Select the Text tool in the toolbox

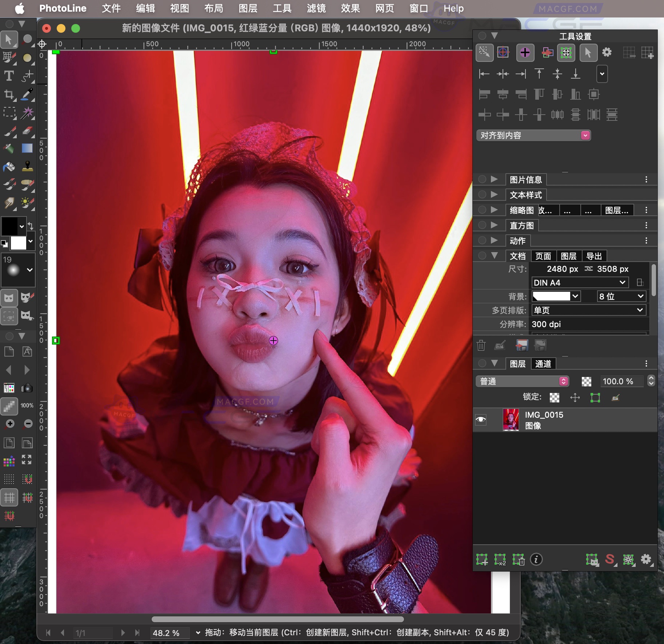coord(9,76)
